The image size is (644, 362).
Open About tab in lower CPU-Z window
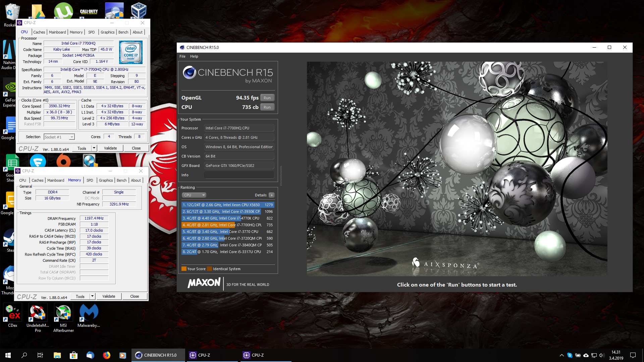click(136, 180)
